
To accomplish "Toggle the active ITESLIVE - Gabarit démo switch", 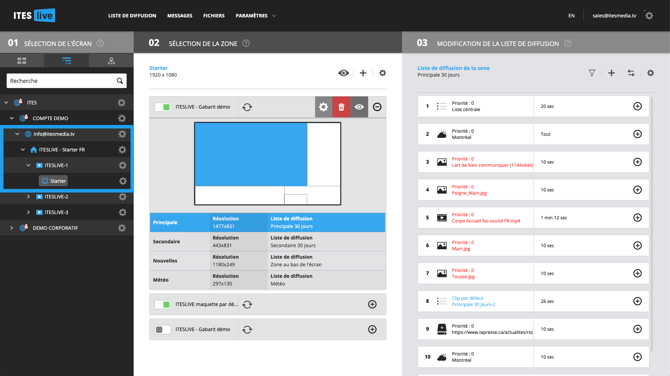I will point(162,107).
